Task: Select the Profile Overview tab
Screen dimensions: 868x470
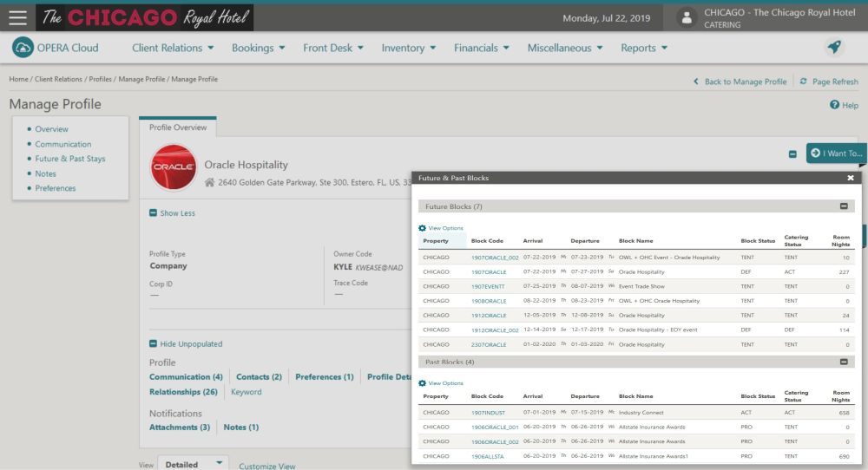Action: [178, 127]
